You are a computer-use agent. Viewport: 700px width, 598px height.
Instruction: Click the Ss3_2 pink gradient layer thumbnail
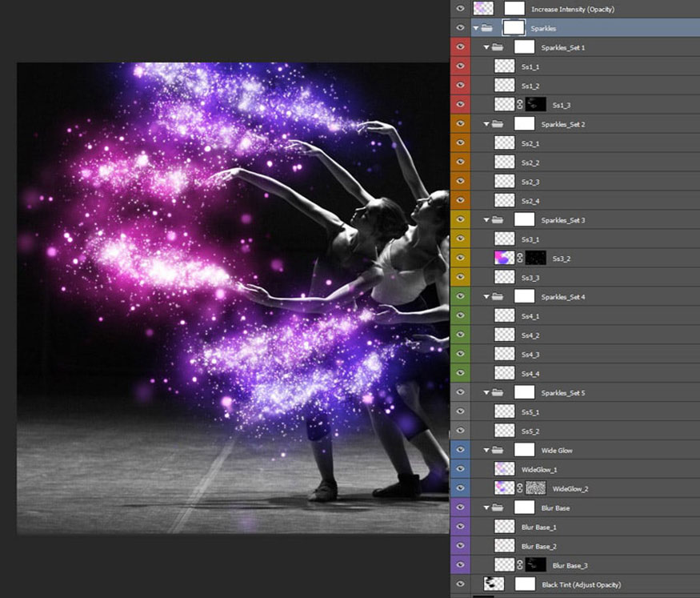click(505, 258)
